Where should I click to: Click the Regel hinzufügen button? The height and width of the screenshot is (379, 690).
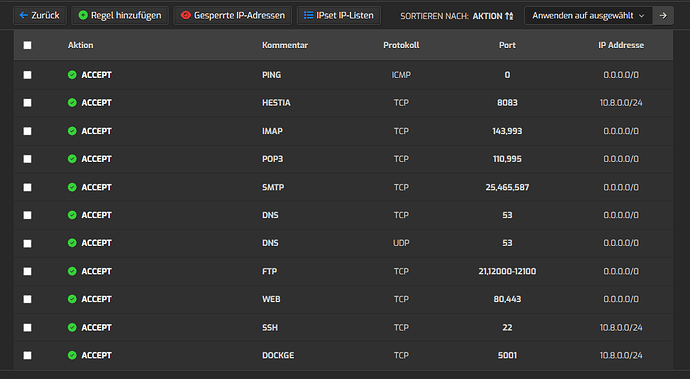pos(120,15)
